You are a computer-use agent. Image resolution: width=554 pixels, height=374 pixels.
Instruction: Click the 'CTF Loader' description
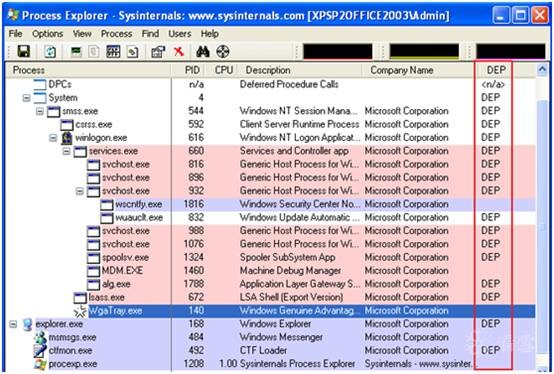tap(263, 351)
